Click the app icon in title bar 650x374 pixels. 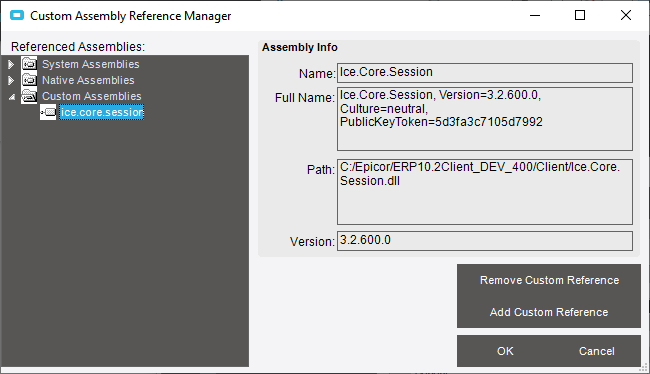coord(17,16)
